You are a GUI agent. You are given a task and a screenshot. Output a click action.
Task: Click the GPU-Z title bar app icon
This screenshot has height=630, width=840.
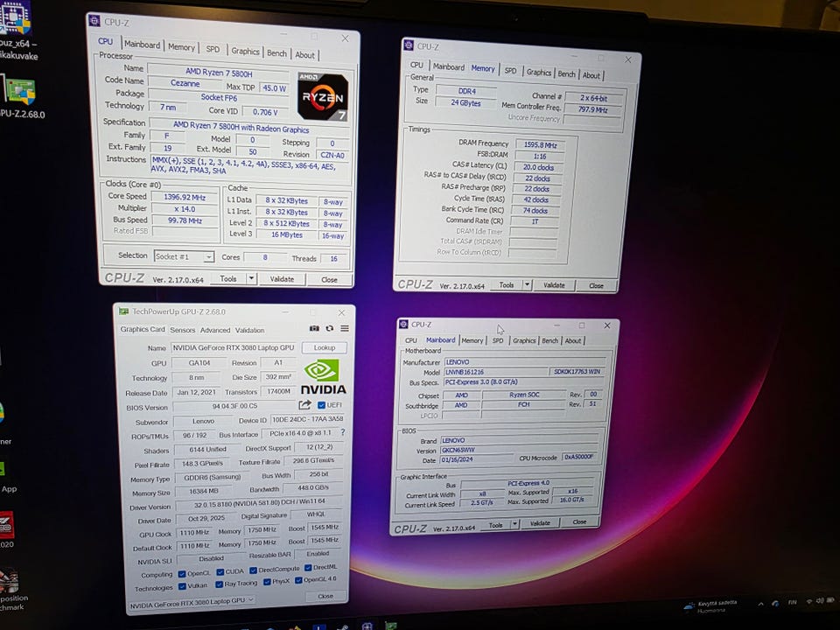[x=123, y=311]
